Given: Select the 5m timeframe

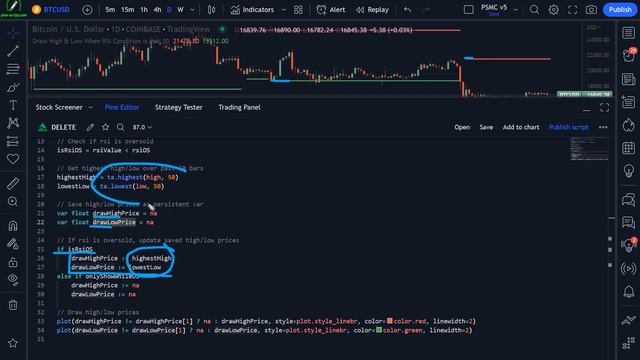Looking at the screenshot, I should (x=110, y=10).
